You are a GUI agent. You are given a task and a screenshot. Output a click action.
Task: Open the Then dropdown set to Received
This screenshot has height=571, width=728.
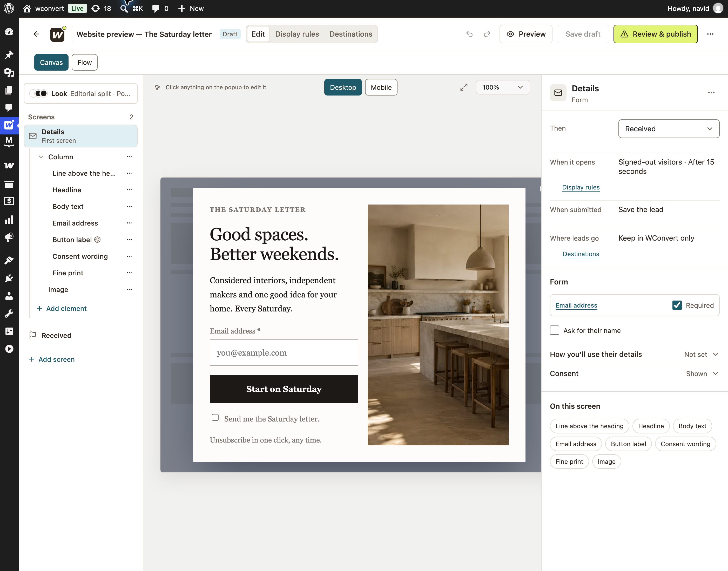point(669,129)
